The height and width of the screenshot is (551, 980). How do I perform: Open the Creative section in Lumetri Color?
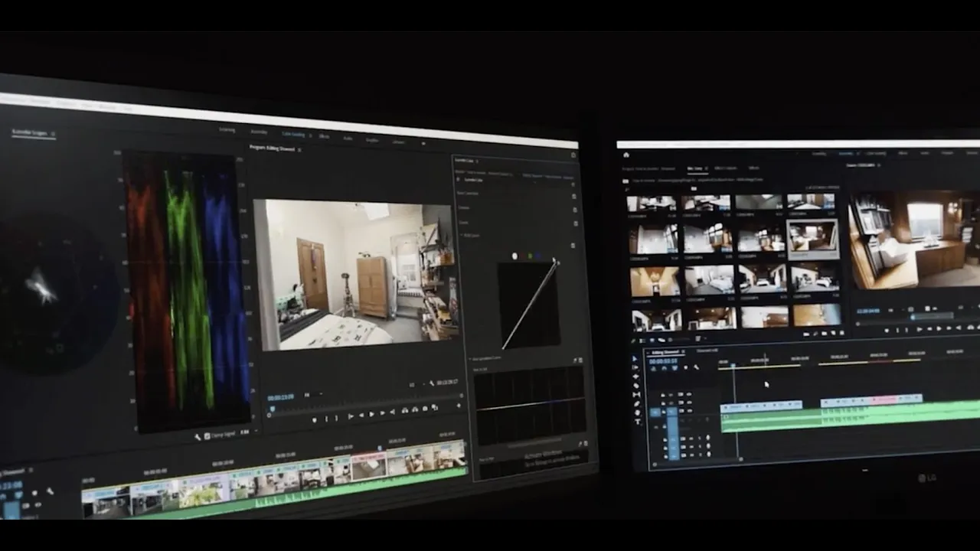click(x=464, y=207)
